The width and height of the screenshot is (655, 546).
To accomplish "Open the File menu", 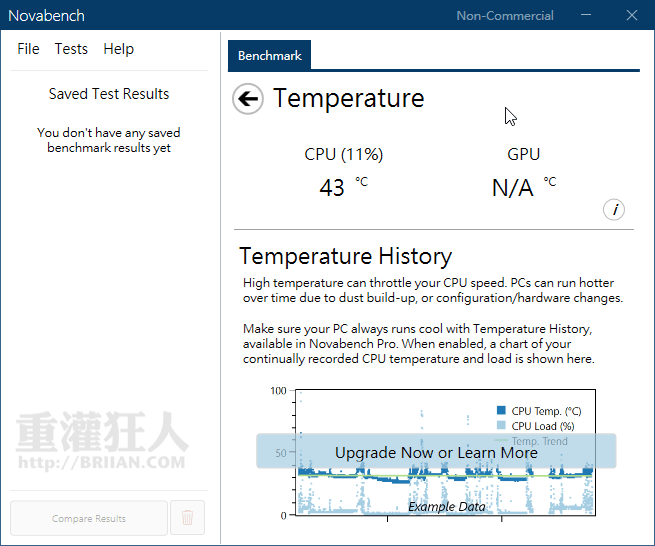I will [x=28, y=49].
